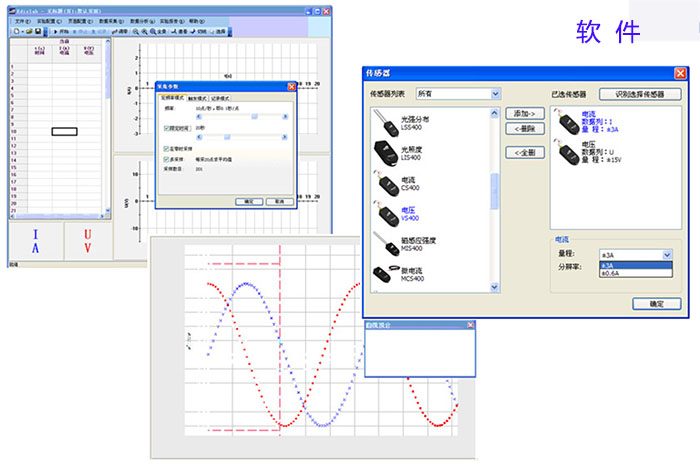Screen dimensions: 700x466
Task: Click the 添加-> button
Action: 522,115
